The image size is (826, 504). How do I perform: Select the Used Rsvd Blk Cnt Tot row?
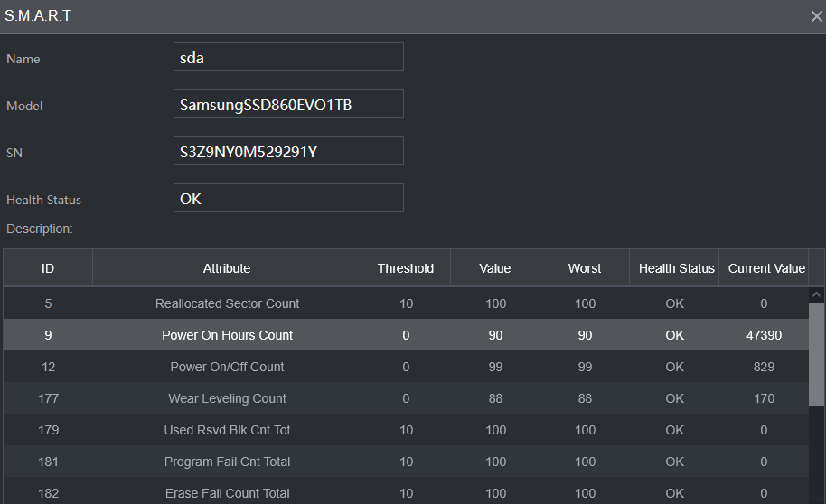coord(406,430)
